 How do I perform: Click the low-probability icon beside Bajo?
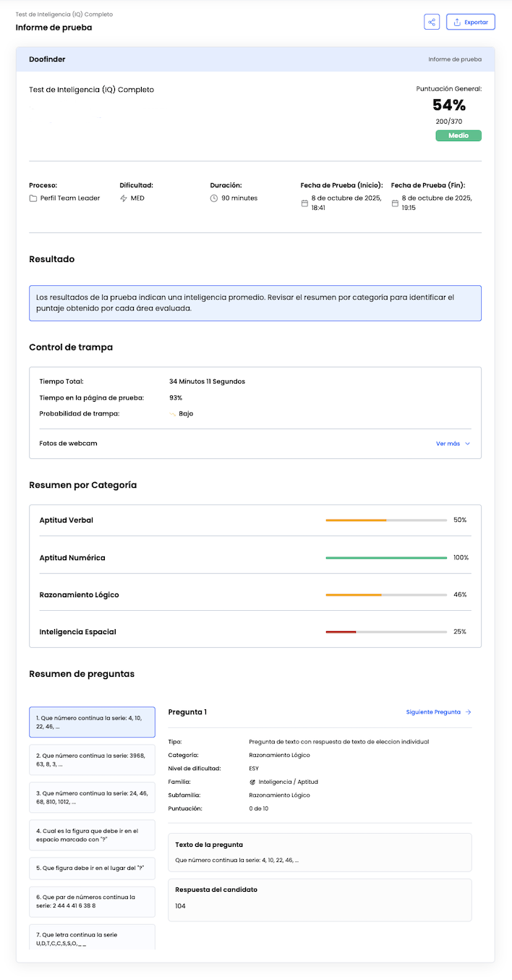click(173, 414)
